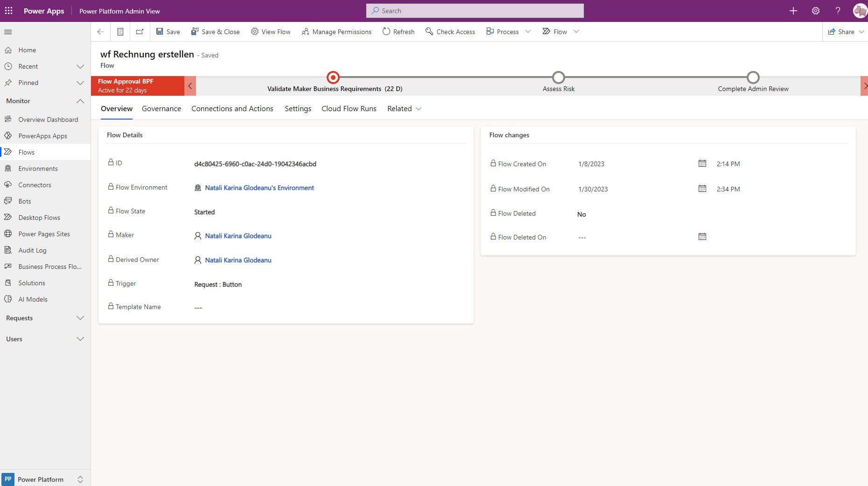Open record set form icon
The height and width of the screenshot is (486, 868).
click(120, 32)
